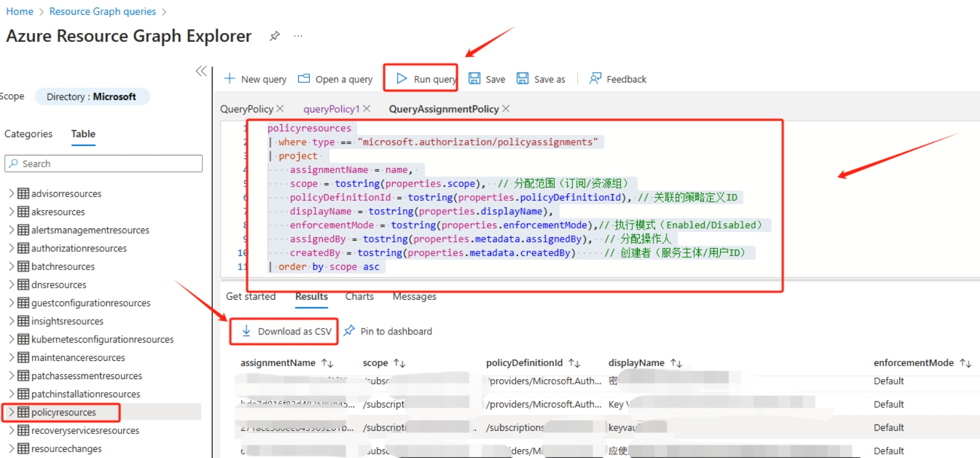Screen dimensions: 980x458
Task: Select the patchinstallationresources table row
Action: coord(102,394)
